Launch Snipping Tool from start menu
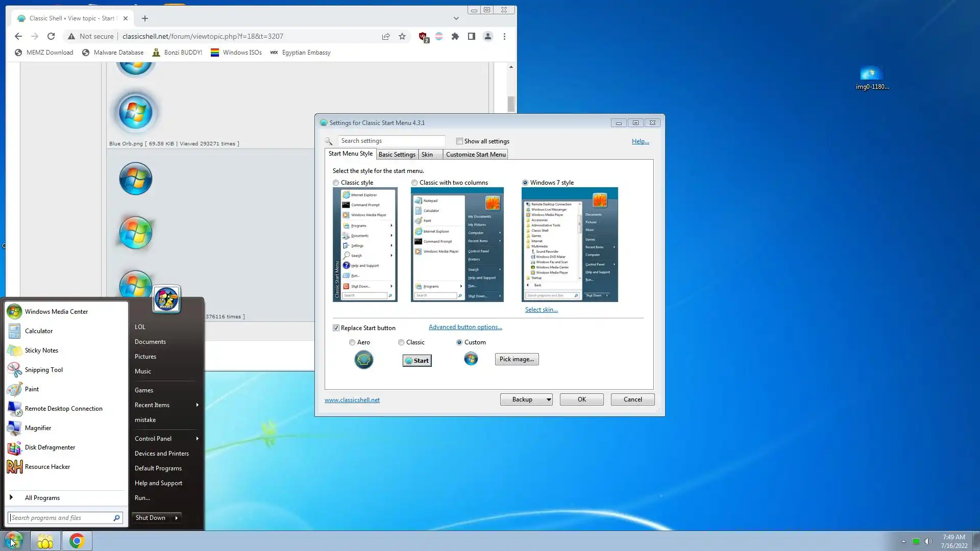The image size is (980, 551). (x=43, y=370)
